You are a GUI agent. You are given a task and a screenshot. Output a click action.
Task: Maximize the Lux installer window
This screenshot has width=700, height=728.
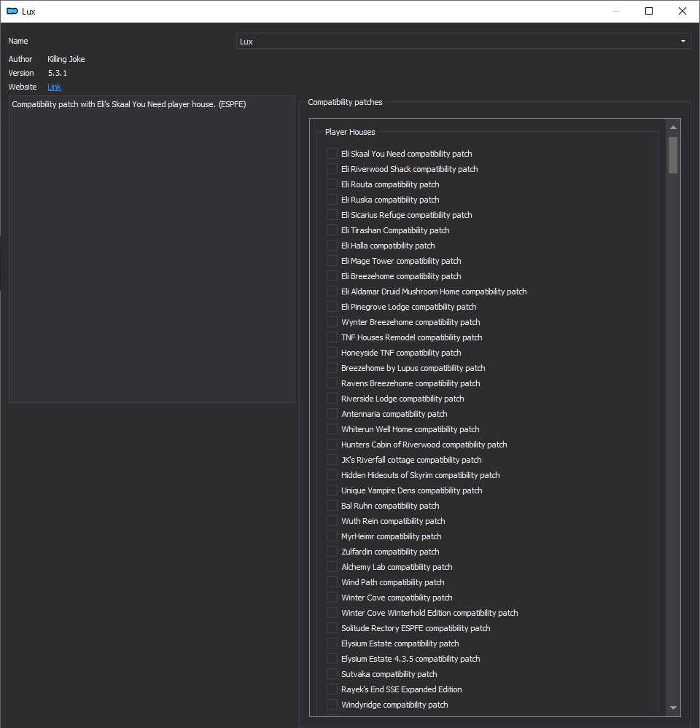coord(649,11)
